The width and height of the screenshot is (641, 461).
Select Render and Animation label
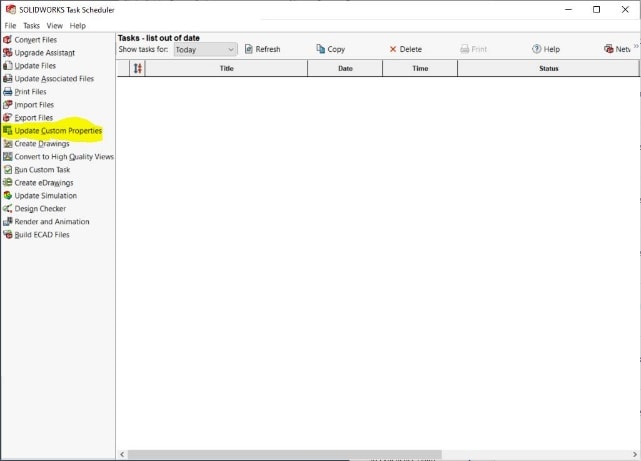52,222
